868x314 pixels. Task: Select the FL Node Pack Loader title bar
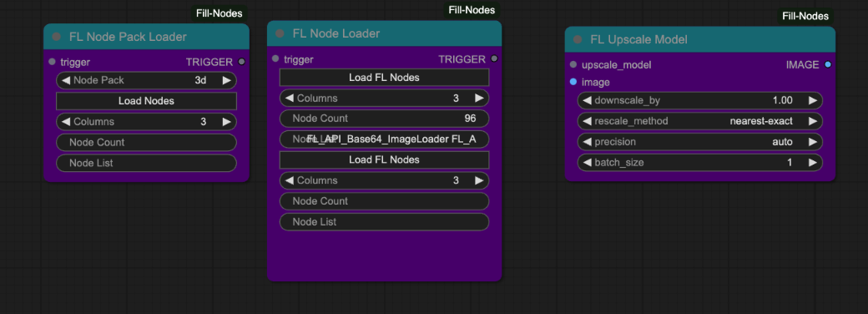pyautogui.click(x=147, y=37)
